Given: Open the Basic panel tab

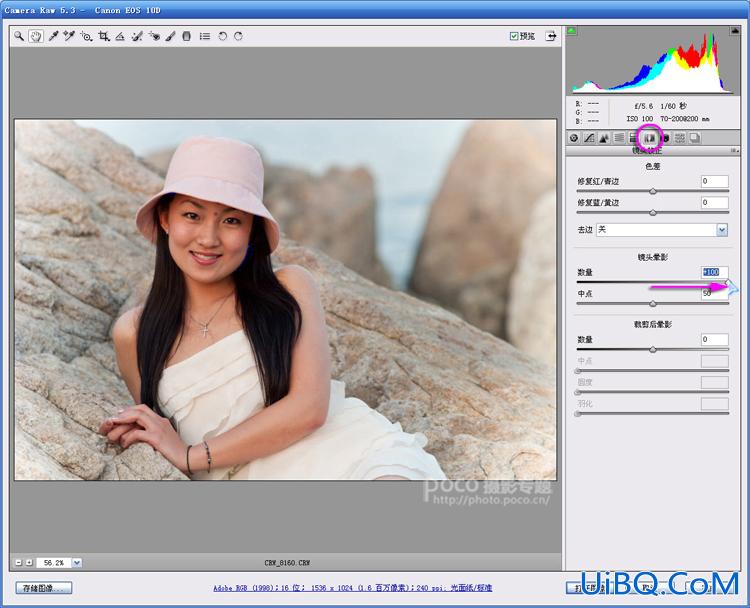Looking at the screenshot, I should (x=574, y=138).
